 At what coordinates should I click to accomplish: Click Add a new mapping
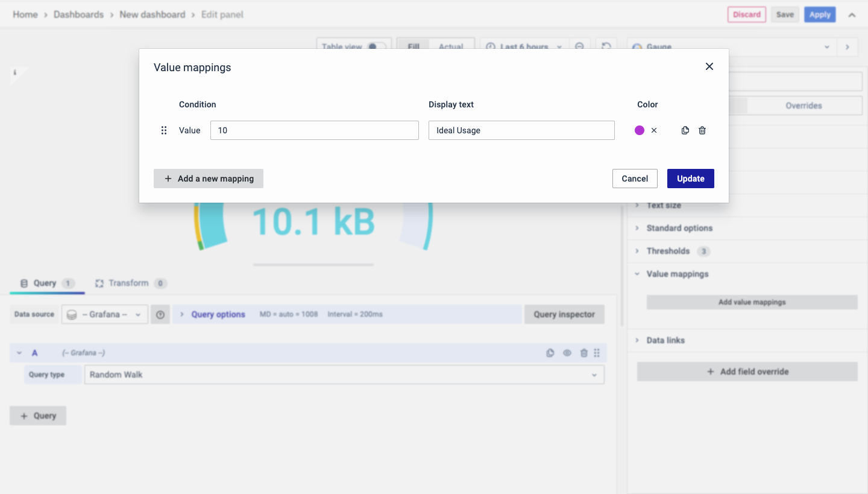click(x=209, y=179)
